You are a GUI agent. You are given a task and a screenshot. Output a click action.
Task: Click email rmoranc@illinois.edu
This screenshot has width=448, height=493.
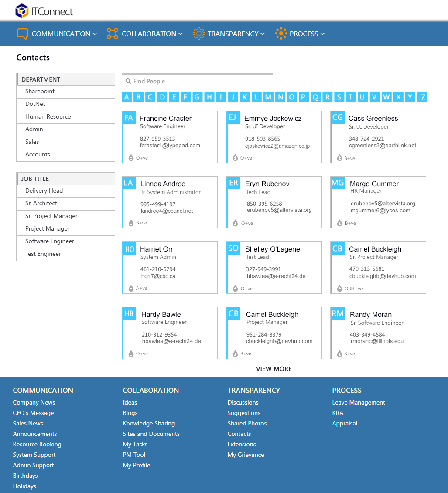[x=377, y=341]
